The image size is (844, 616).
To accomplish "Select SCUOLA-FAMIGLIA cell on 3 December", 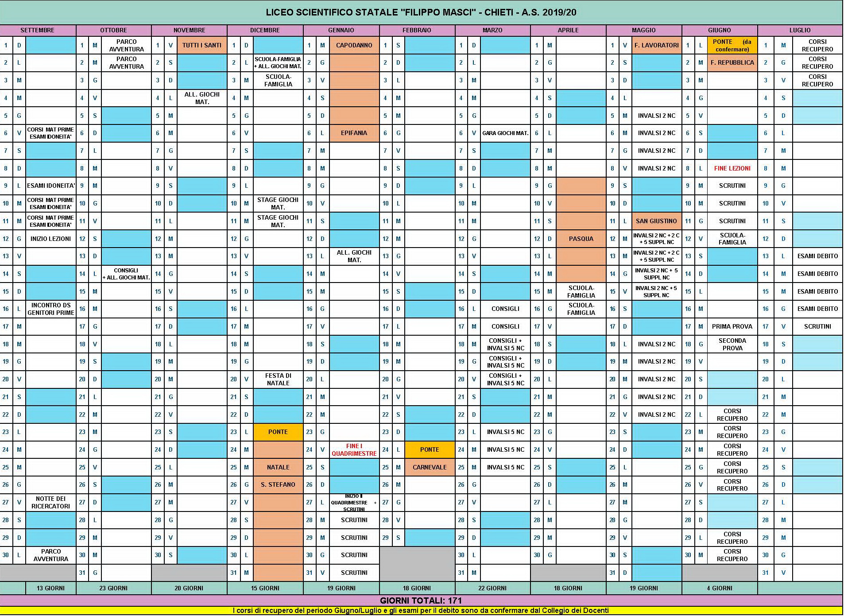I will [278, 80].
